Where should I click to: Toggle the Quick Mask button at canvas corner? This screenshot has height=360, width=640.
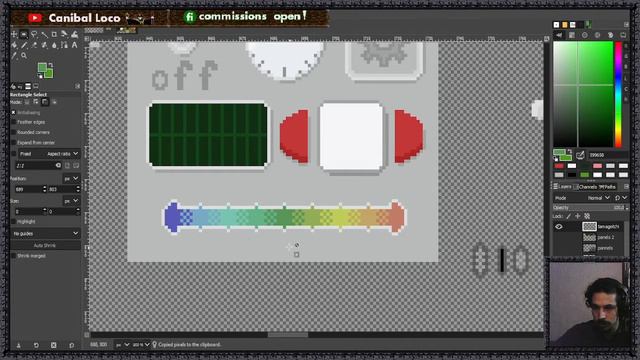[x=87, y=335]
